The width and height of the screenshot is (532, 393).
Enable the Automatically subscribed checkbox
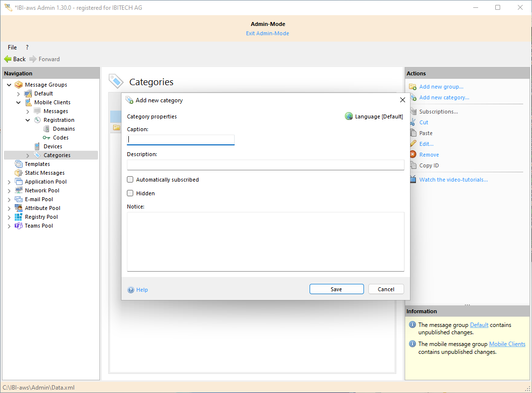pos(130,180)
